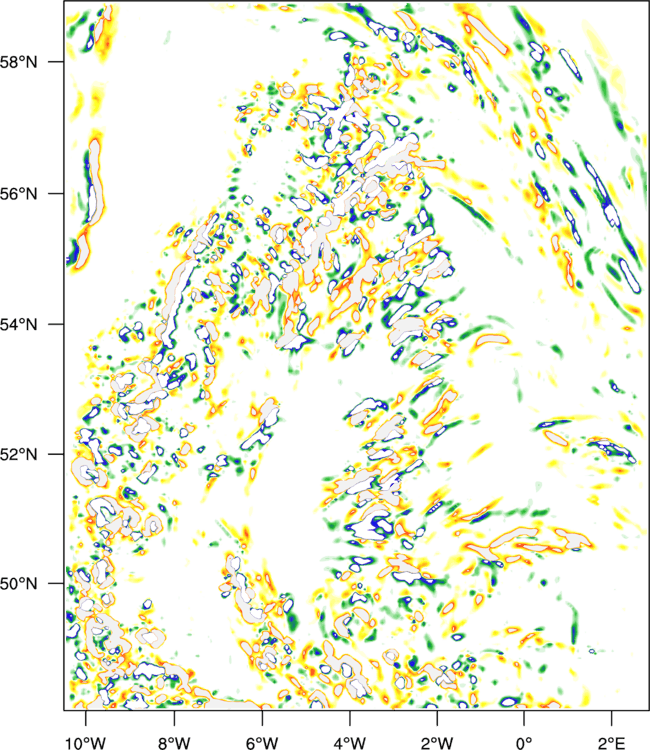Screen dimensions: 650x750
Task: Click the 2°W longitude label
Action: [x=437, y=742]
